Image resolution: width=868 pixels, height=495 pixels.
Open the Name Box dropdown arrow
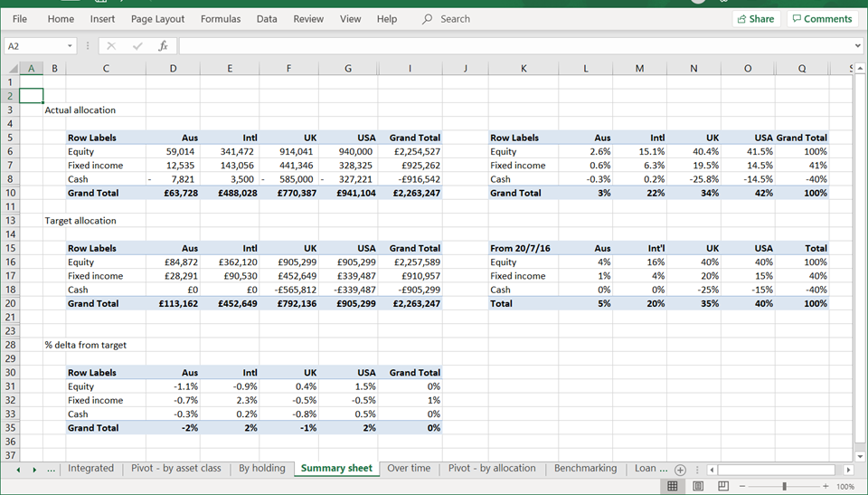pyautogui.click(x=70, y=46)
